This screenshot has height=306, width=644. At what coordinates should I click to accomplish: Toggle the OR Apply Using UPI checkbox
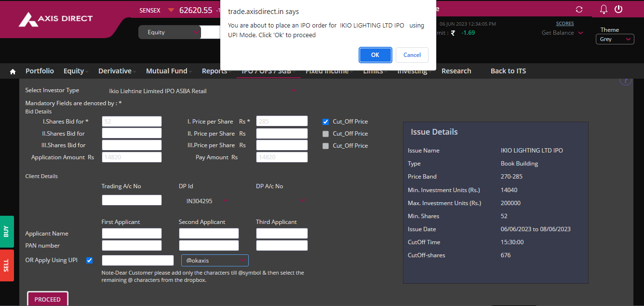pos(89,261)
